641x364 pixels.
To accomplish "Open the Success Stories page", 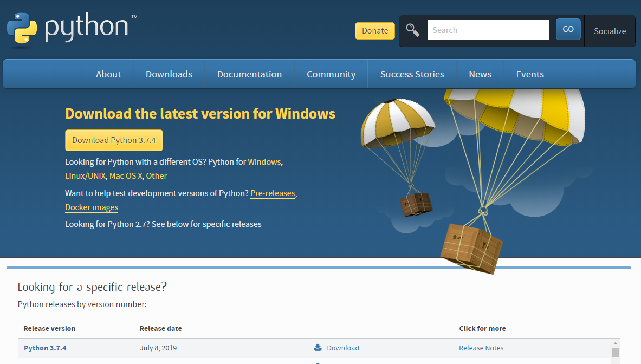I will 412,74.
